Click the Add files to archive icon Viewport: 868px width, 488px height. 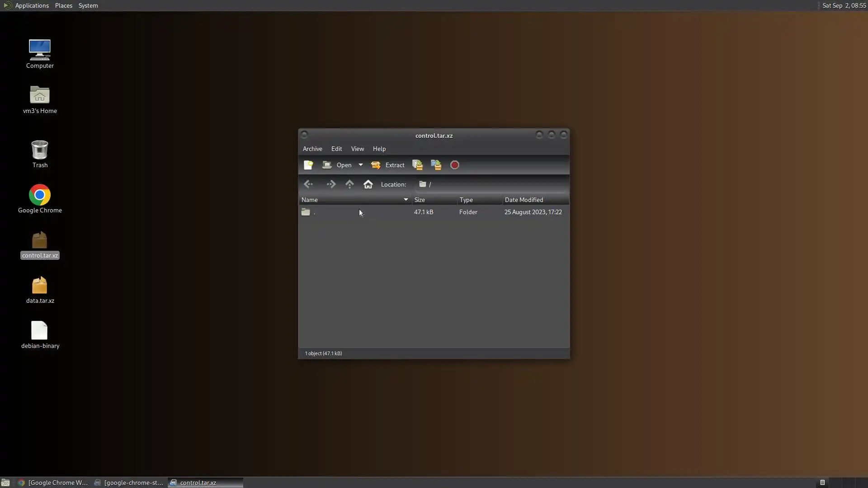coord(417,165)
